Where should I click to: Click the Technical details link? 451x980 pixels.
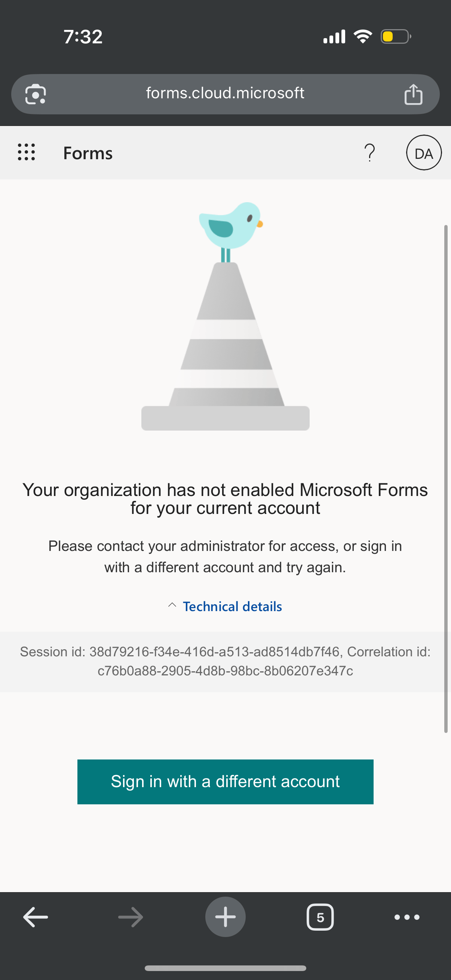tap(232, 606)
